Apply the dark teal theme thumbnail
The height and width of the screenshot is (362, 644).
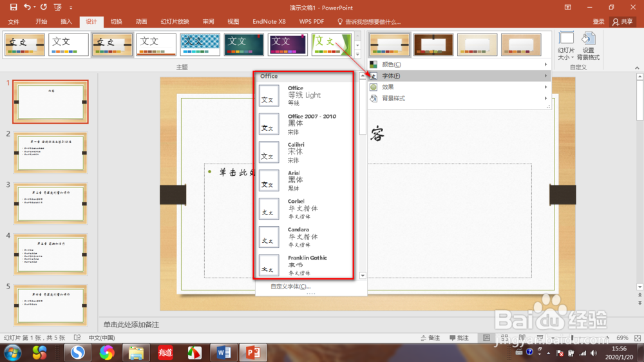click(x=243, y=44)
